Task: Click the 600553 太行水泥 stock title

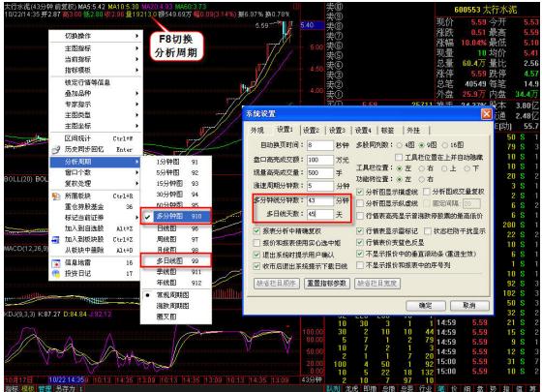Action: tap(486, 10)
